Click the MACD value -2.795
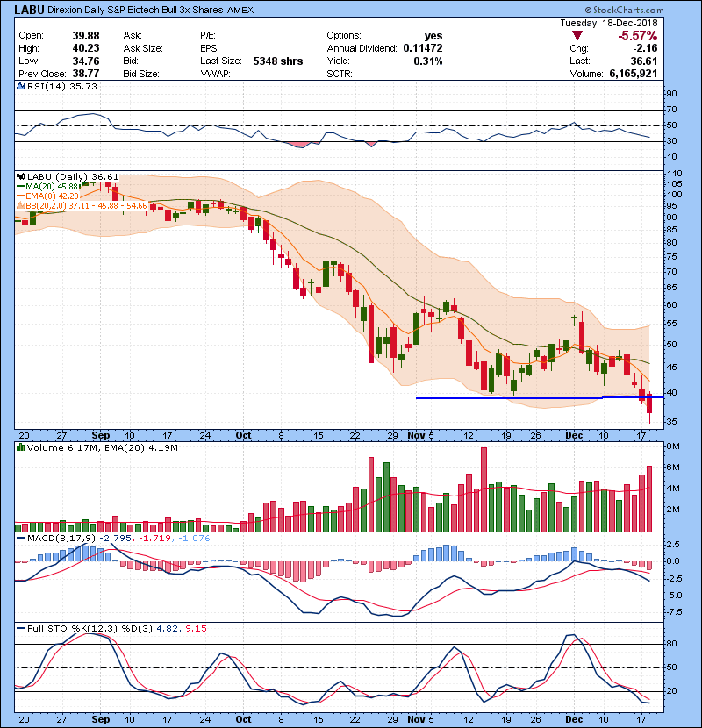 pyautogui.click(x=116, y=539)
